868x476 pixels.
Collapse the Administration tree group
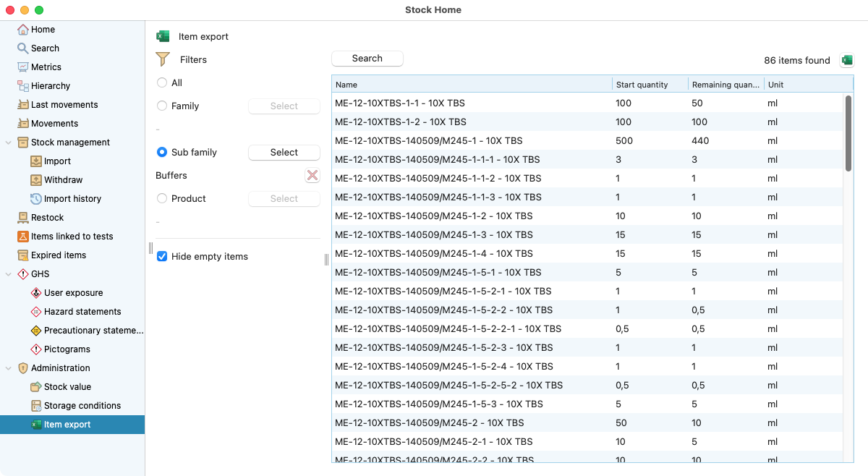point(9,368)
